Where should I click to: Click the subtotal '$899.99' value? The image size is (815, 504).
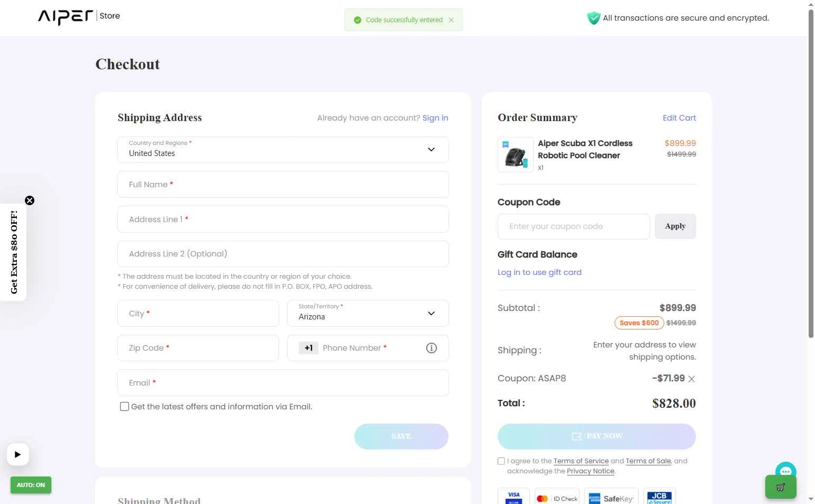(x=677, y=308)
